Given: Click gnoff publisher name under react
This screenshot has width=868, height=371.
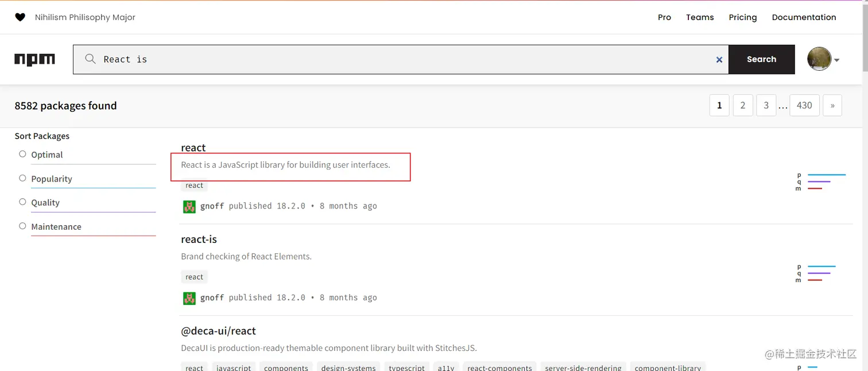Looking at the screenshot, I should 212,206.
